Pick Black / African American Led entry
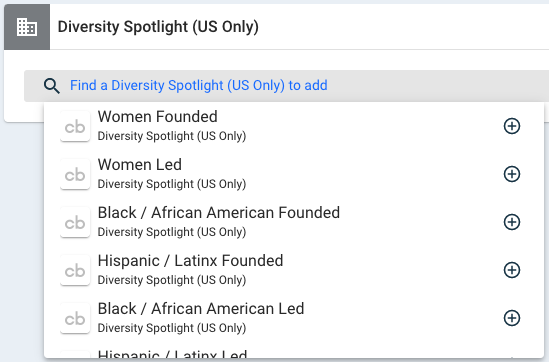 [x=294, y=318]
